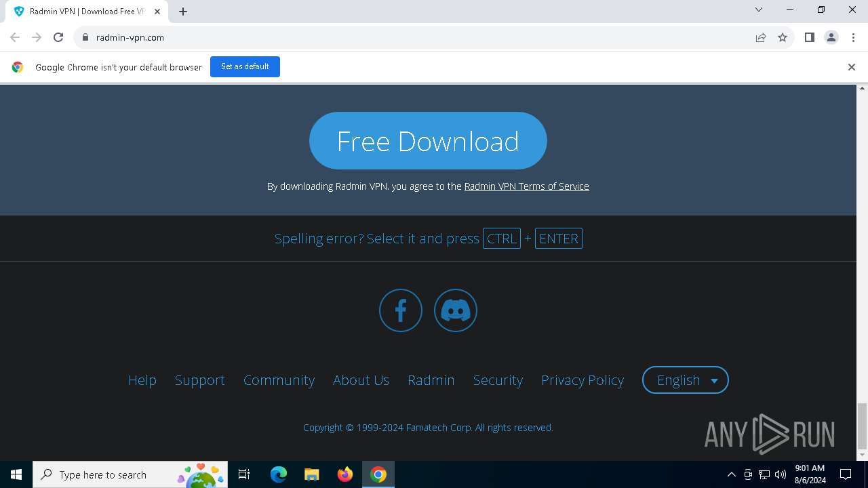Dismiss the default browser notification bar

(x=852, y=67)
